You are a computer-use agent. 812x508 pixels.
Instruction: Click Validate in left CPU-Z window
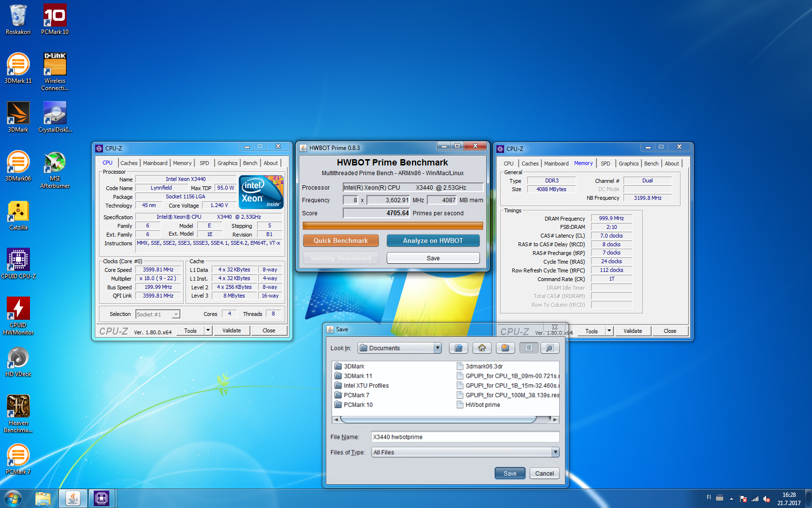tap(232, 330)
